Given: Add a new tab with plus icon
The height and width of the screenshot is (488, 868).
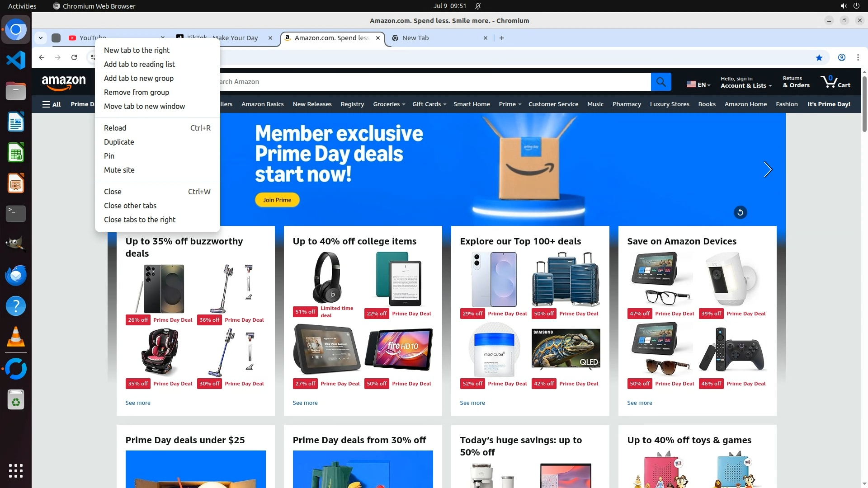Looking at the screenshot, I should (x=501, y=38).
